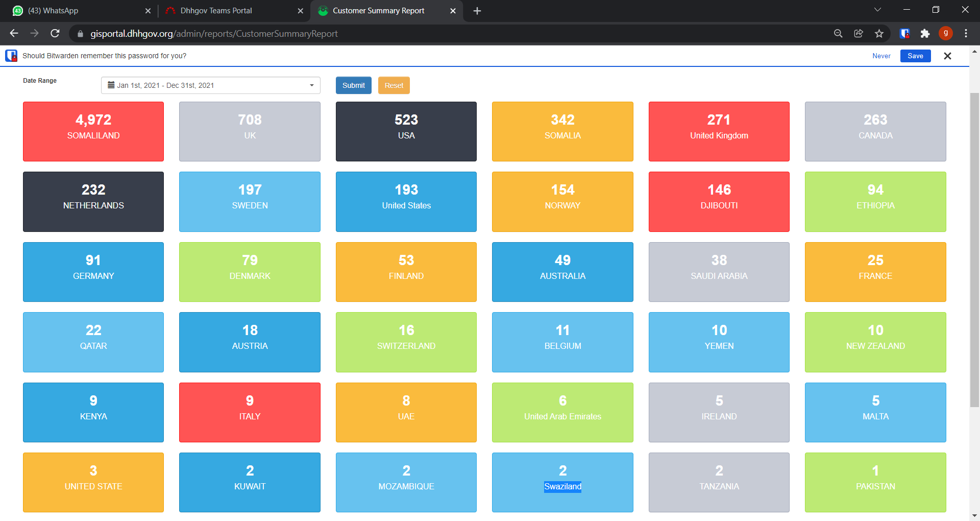Open the MALTA 5 card
This screenshot has width=980, height=521.
coord(875,412)
